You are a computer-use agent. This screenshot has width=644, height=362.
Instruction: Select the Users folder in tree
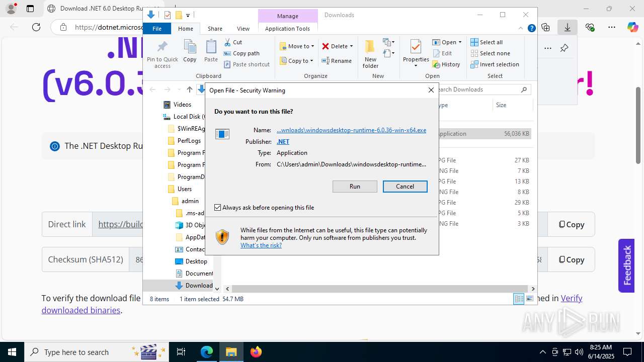(184, 189)
